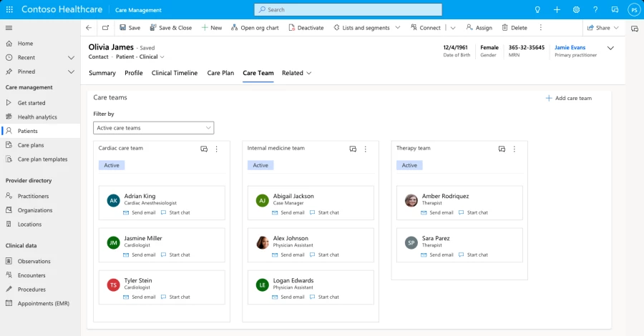Send email to Jasmine Miller

tap(140, 255)
